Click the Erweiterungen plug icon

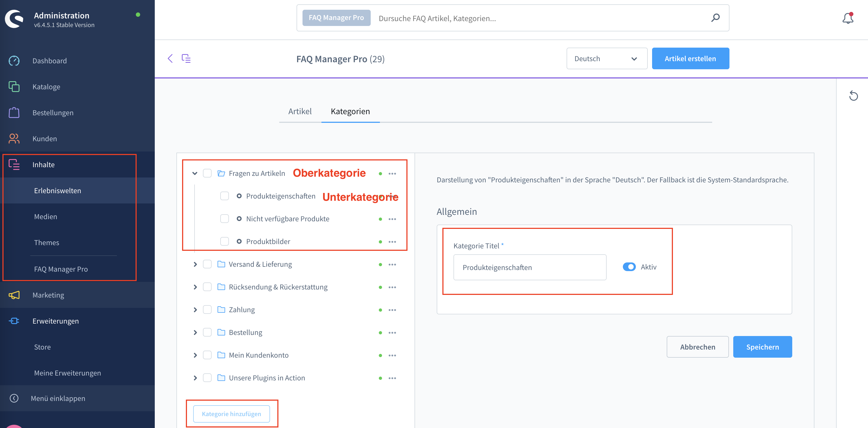pyautogui.click(x=14, y=321)
